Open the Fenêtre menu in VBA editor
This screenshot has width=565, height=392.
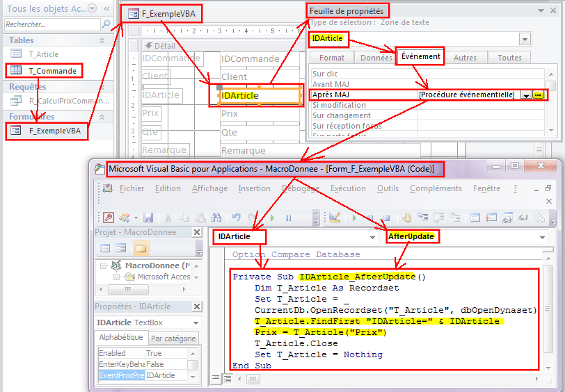coord(487,188)
